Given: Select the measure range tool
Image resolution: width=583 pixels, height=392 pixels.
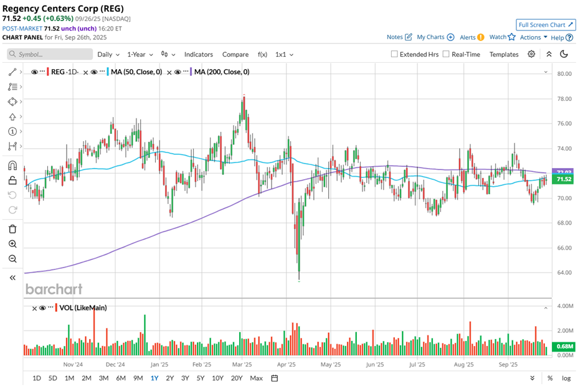Looking at the screenshot, I should [12, 146].
